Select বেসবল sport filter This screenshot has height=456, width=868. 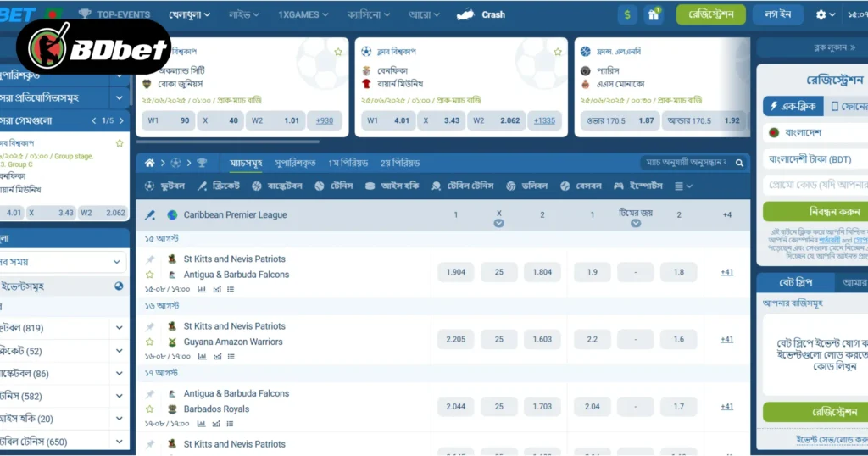pyautogui.click(x=580, y=186)
